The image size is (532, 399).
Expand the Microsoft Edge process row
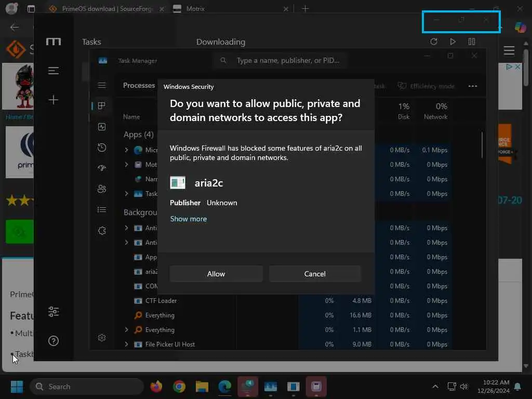(x=126, y=150)
